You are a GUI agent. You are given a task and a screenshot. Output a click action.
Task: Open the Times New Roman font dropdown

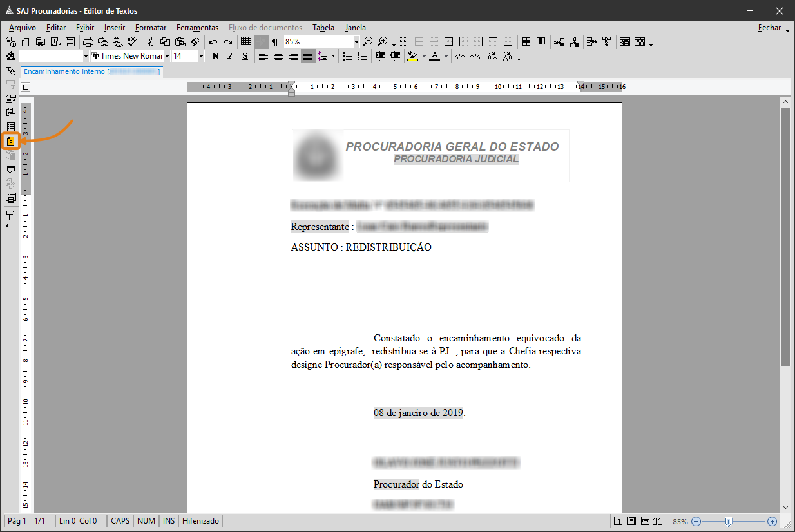(167, 56)
